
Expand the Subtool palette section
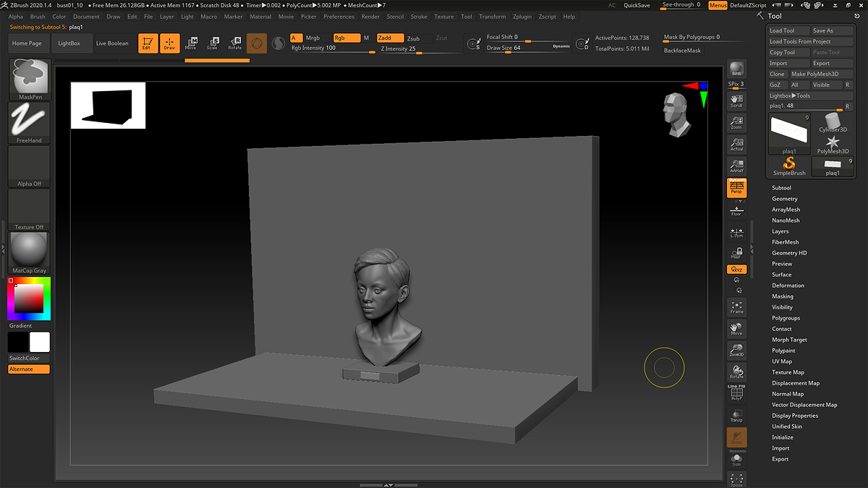(781, 188)
